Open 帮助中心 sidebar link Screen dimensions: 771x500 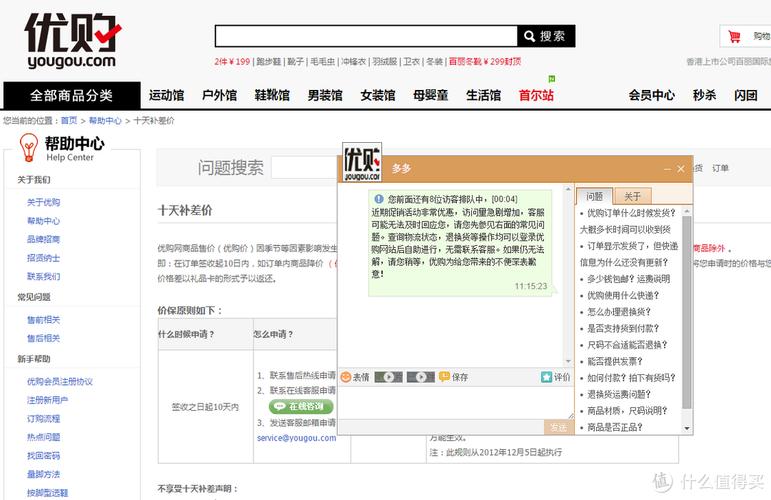pos(44,221)
